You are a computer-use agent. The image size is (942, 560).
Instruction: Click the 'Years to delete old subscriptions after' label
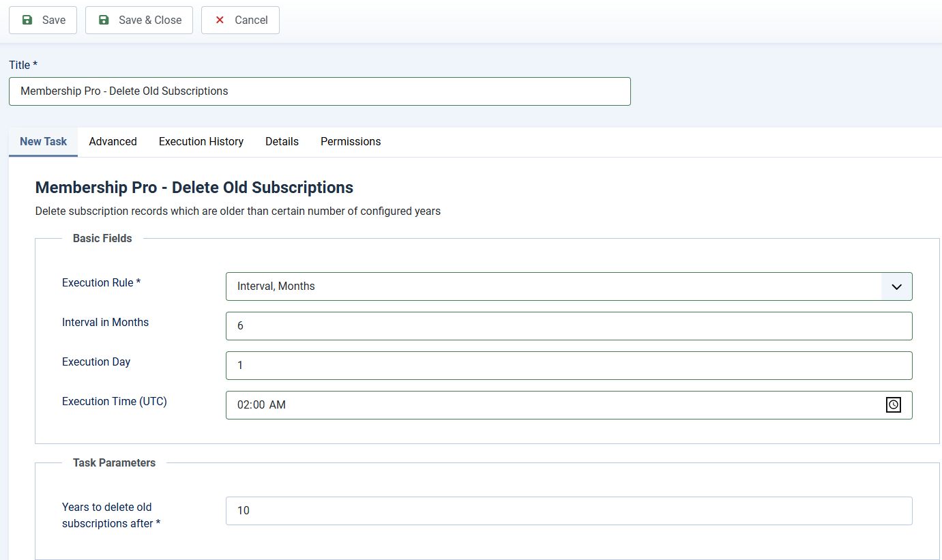tap(111, 516)
